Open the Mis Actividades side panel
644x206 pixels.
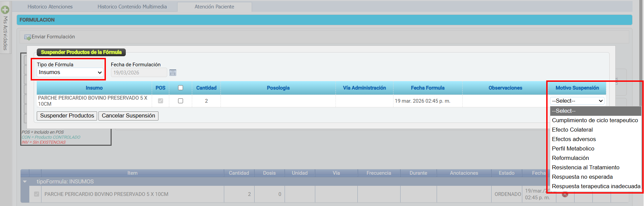5,34
